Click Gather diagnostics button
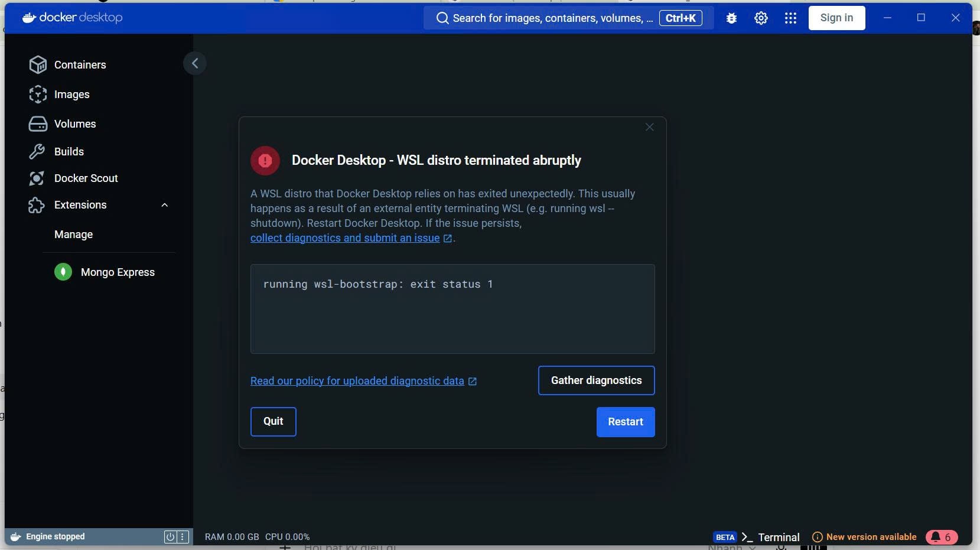The image size is (980, 550). click(596, 380)
